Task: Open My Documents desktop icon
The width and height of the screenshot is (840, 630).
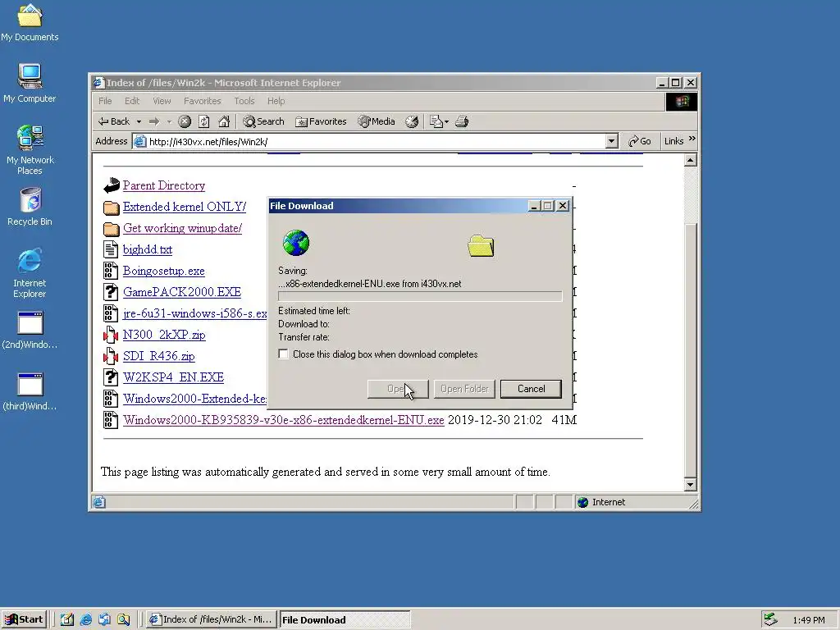Action: click(x=30, y=22)
